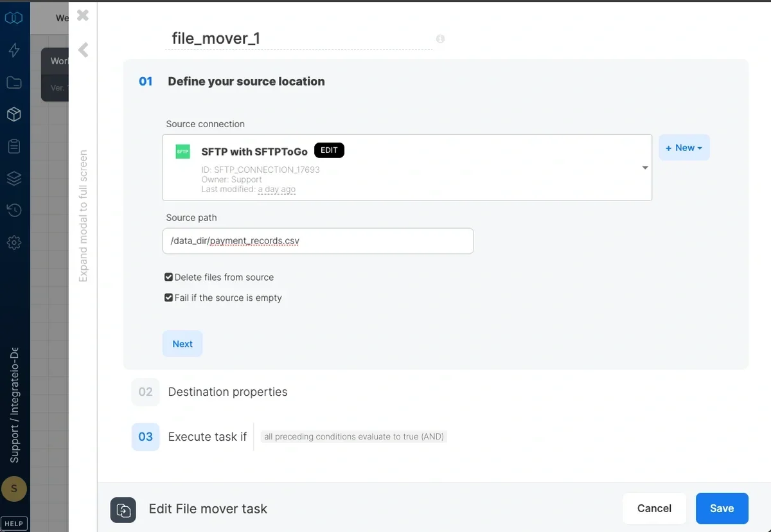Image resolution: width=771 pixels, height=532 pixels.
Task: Click the info icon next to file_mover_1 title
Action: [x=440, y=39]
